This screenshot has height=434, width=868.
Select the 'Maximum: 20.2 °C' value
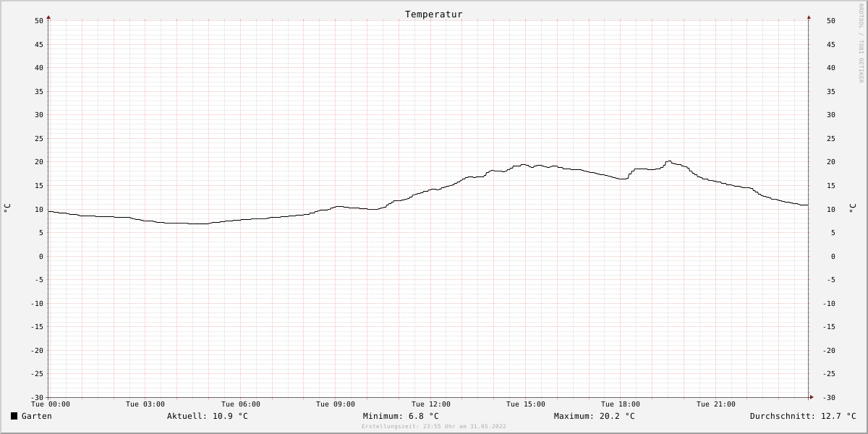click(x=595, y=416)
